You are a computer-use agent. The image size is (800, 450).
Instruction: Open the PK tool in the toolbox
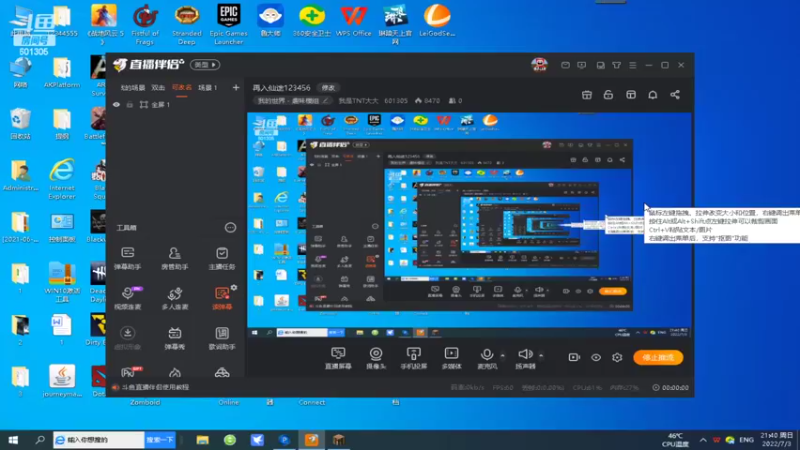click(131, 372)
